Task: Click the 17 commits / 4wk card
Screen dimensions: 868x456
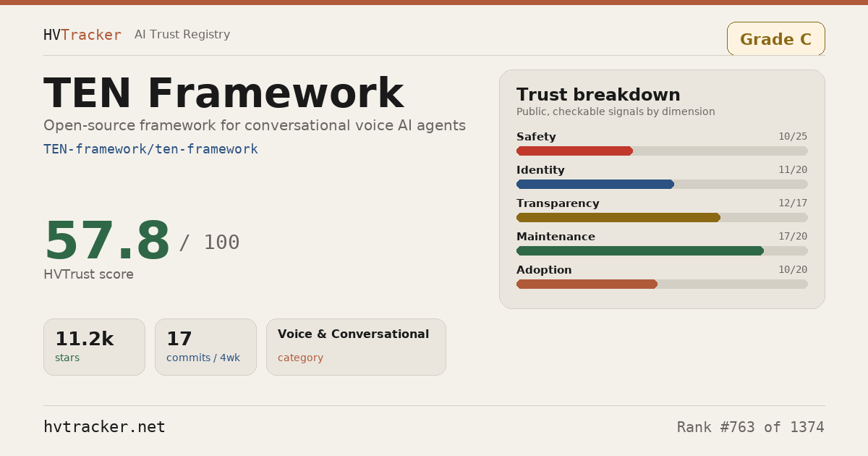Action: pyautogui.click(x=205, y=347)
